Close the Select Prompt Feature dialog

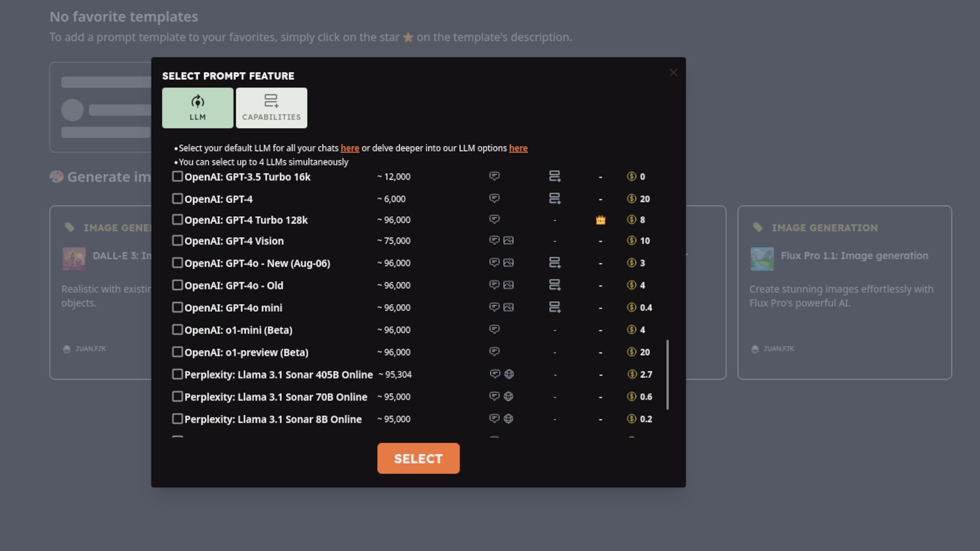(673, 73)
